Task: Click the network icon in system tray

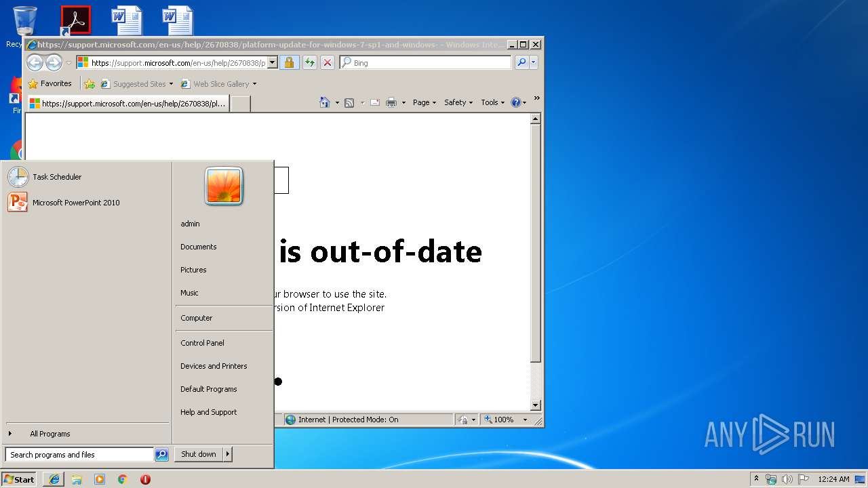Action: pos(771,479)
